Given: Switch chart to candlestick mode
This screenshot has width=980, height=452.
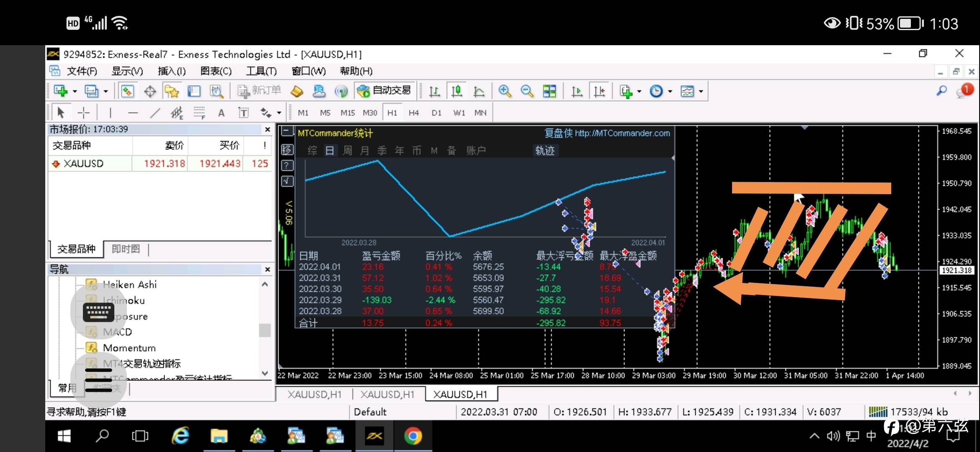Looking at the screenshot, I should [456, 91].
